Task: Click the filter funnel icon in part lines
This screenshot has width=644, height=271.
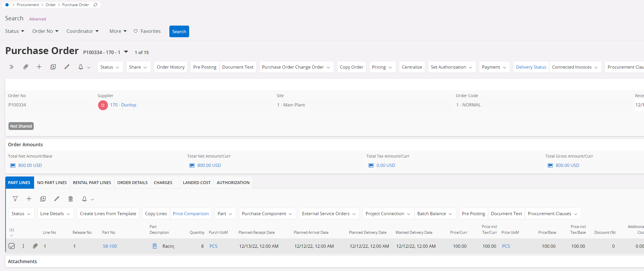Action: pos(15,199)
